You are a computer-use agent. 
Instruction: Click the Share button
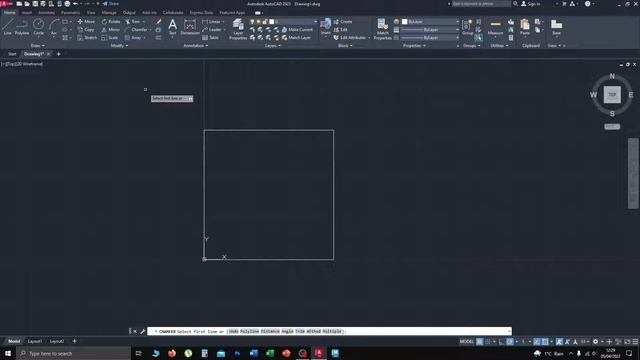point(110,4)
